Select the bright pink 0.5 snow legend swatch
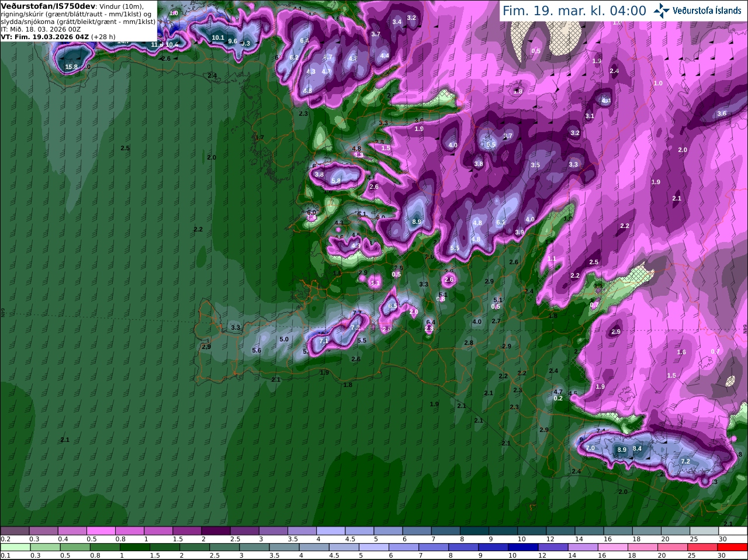The image size is (748, 560). (x=101, y=531)
